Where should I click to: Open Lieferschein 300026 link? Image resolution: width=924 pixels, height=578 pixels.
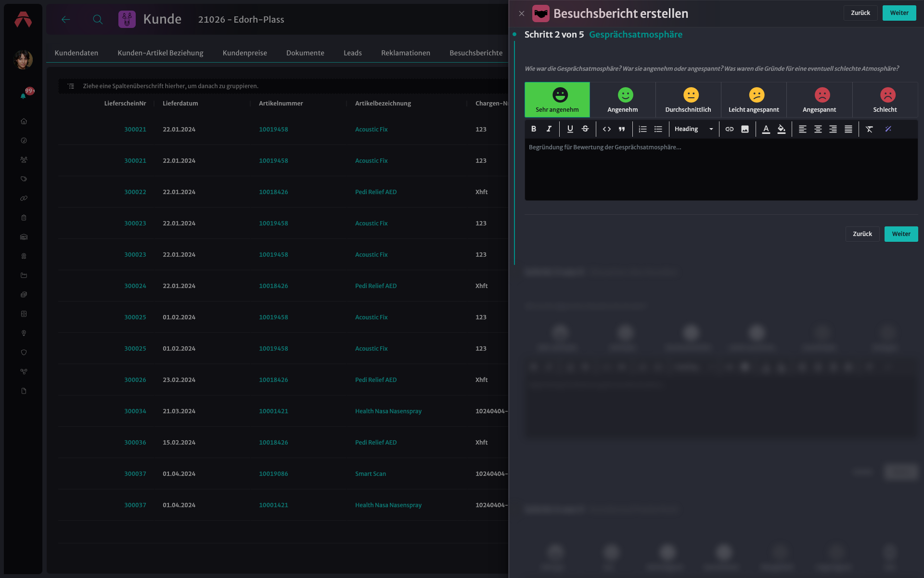click(x=135, y=380)
